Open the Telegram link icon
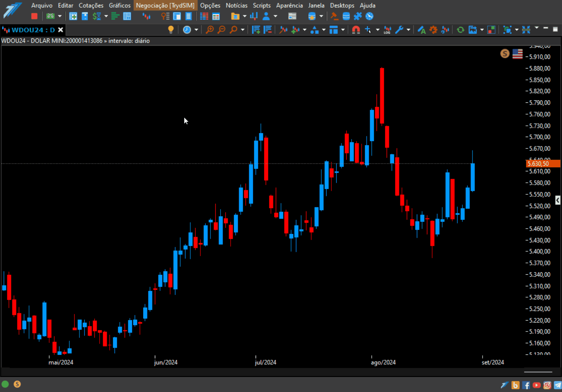This screenshot has height=392, width=562. (558, 385)
